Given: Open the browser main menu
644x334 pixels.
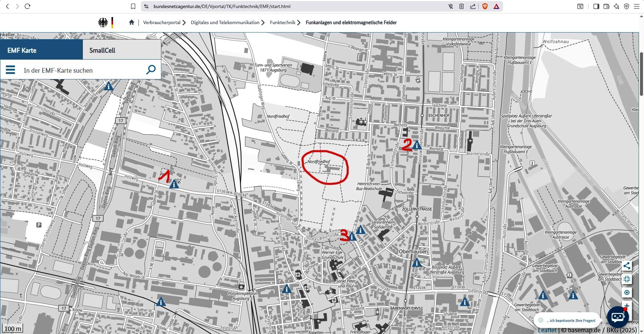Looking at the screenshot, I should click(x=636, y=6).
